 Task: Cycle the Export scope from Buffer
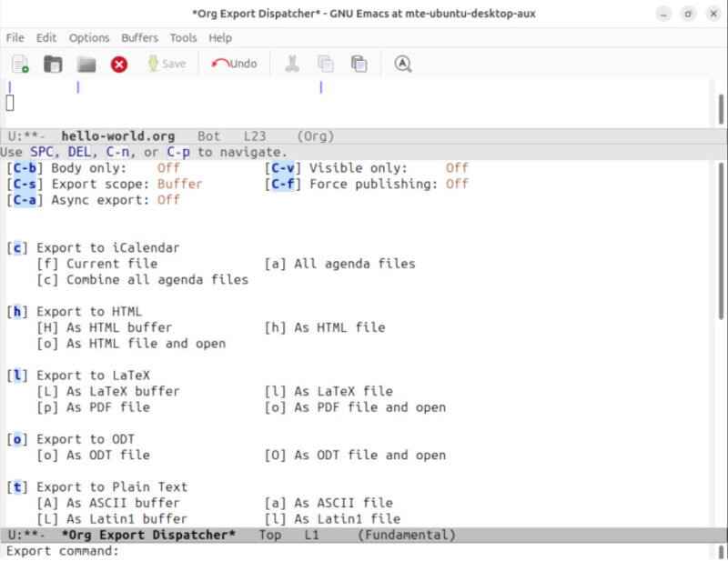tap(23, 184)
